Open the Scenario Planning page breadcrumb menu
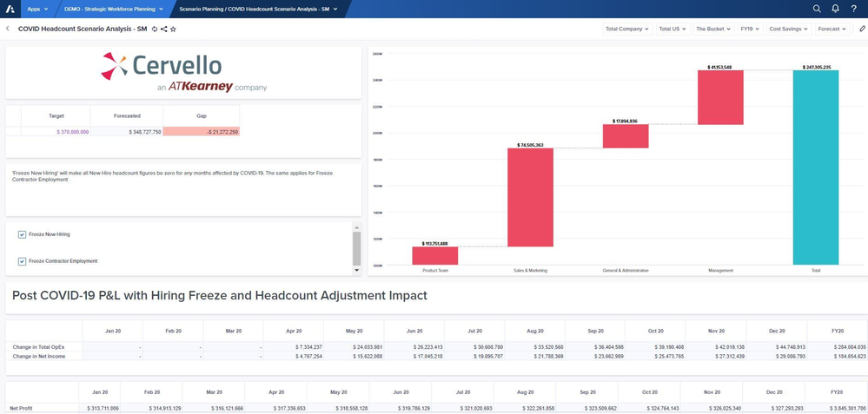Image resolution: width=868 pixels, height=414 pixels. [x=258, y=9]
